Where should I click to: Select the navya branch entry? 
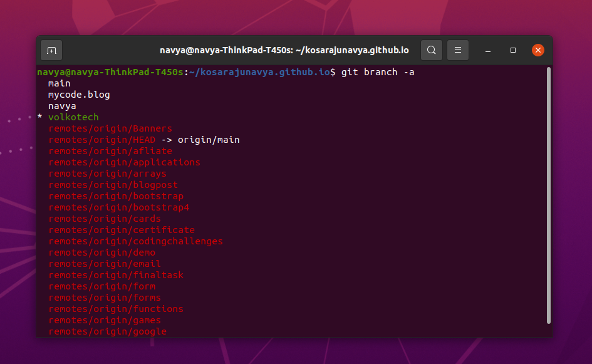click(x=62, y=106)
